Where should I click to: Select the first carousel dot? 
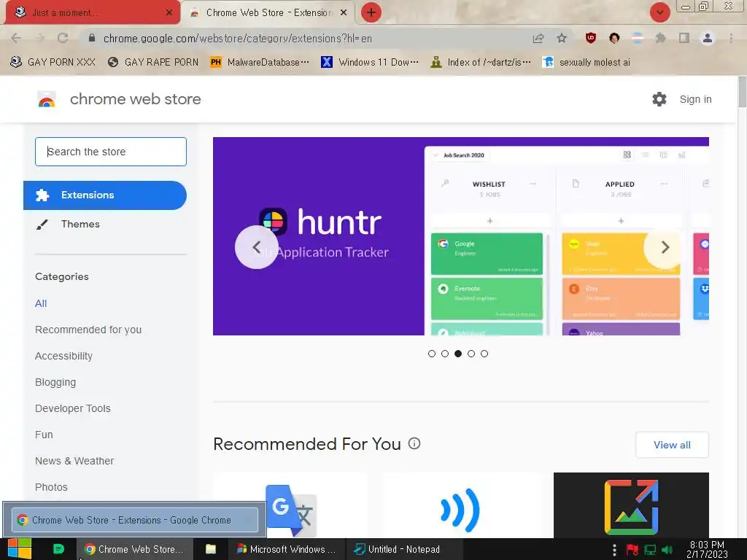[432, 354]
